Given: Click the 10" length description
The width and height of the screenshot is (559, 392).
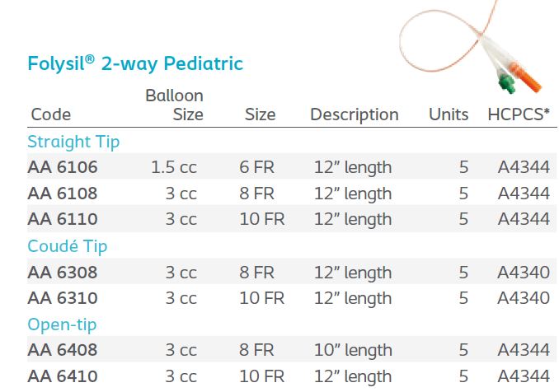Looking at the screenshot, I should (352, 350).
